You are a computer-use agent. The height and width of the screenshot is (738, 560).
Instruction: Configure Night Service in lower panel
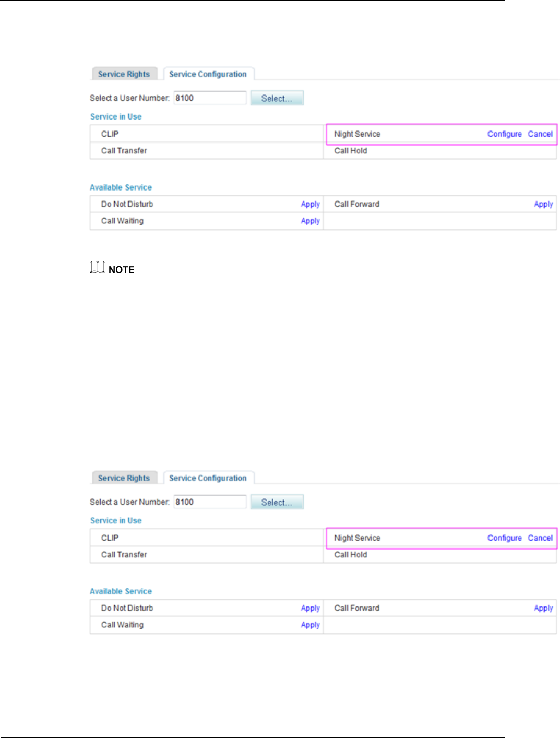[x=505, y=538]
